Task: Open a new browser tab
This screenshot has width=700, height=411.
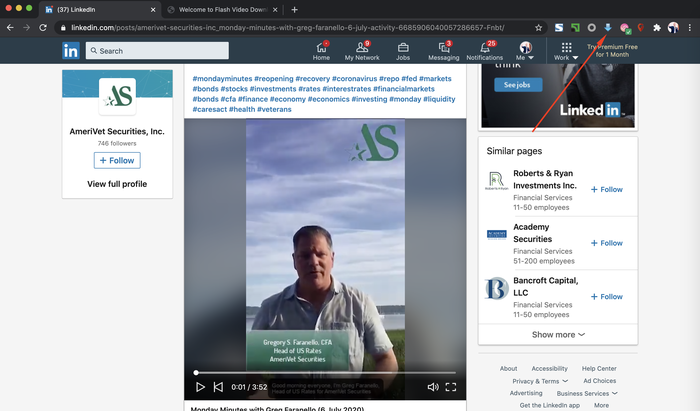Action: tap(294, 9)
